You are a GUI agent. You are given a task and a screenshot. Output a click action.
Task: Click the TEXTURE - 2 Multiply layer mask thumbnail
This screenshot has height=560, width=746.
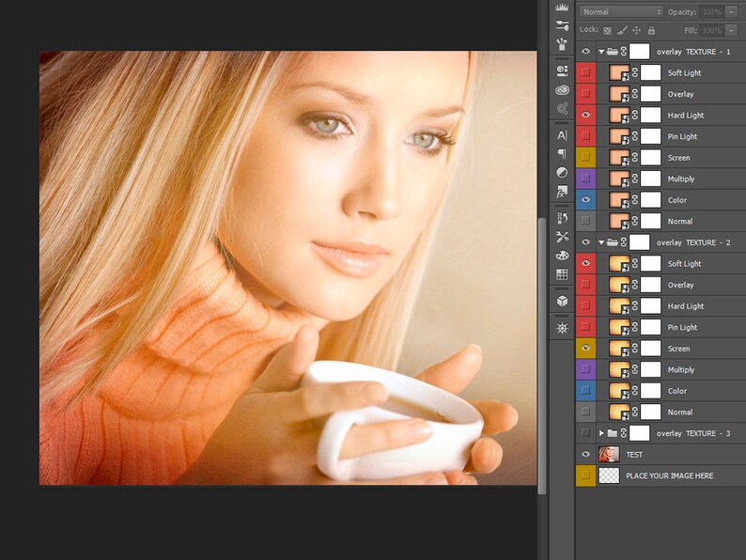click(x=650, y=369)
